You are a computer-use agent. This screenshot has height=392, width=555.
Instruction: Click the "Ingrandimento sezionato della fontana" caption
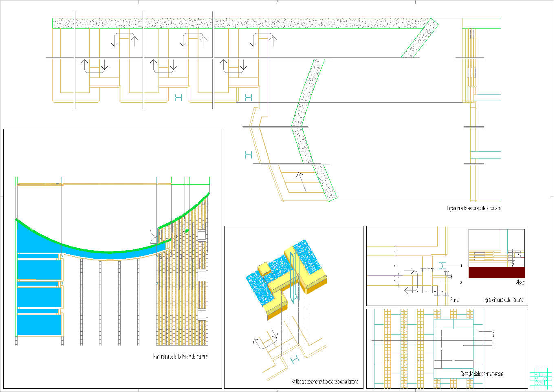[474, 208]
